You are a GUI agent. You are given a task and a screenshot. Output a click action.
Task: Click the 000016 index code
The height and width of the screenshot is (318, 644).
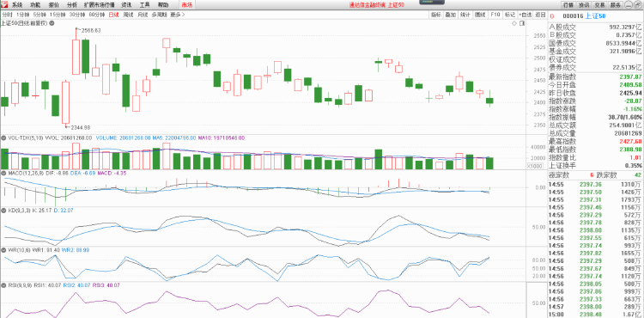(572, 16)
